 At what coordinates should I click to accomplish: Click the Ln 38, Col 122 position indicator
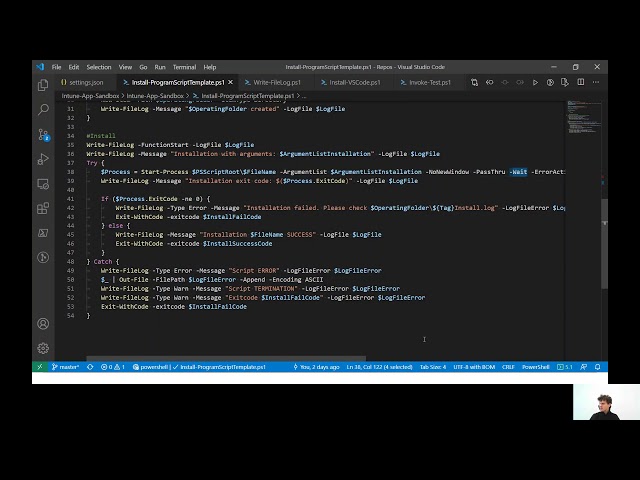tap(380, 367)
